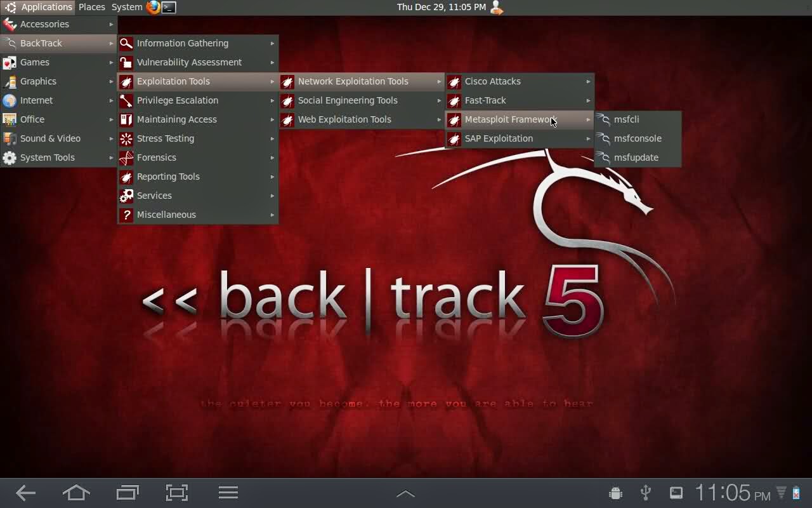Open Web Exploitation Tools submenu
Screen dimensions: 812x508
click(x=362, y=119)
